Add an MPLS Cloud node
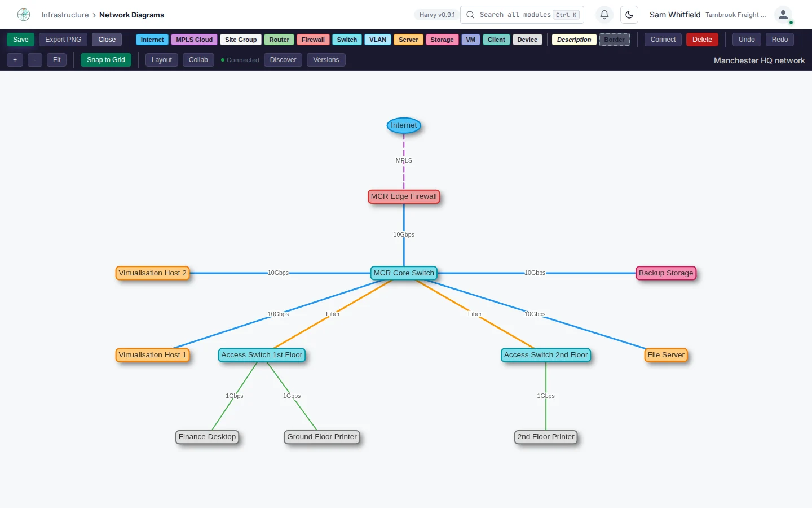 195,40
